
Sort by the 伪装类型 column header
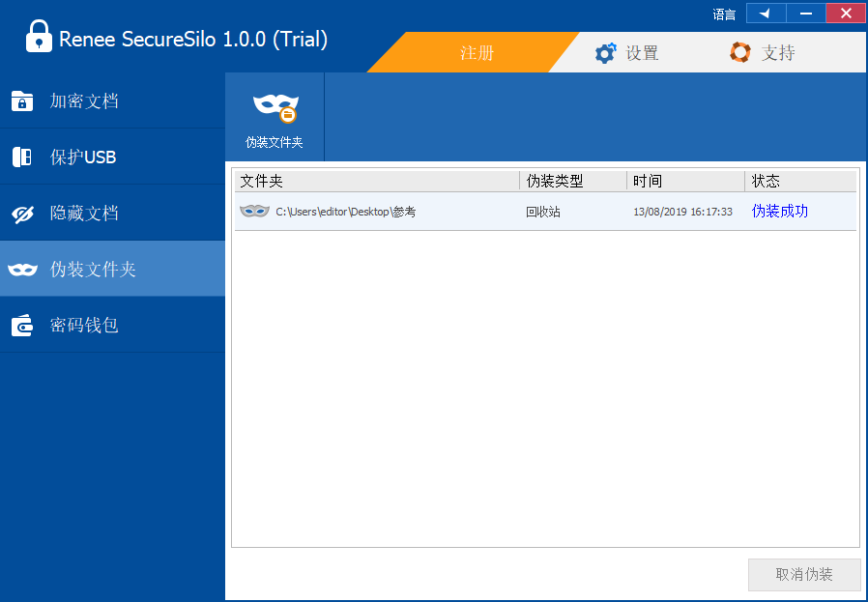pos(573,181)
